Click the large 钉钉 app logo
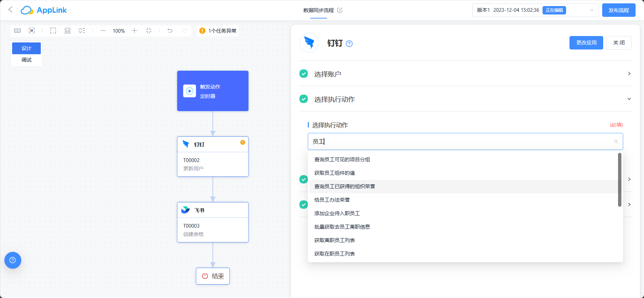This screenshot has height=298, width=644. [x=309, y=43]
